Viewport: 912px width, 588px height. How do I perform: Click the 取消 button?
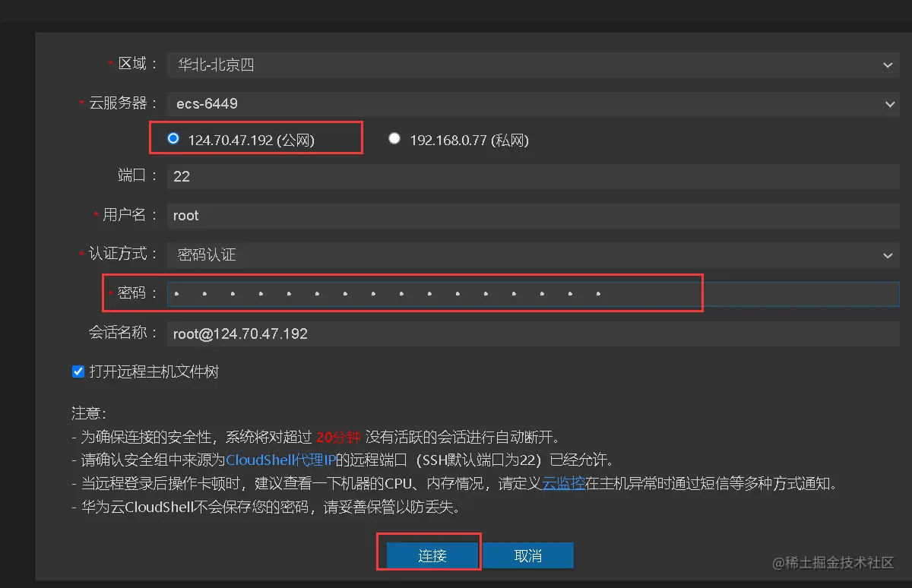click(x=528, y=555)
